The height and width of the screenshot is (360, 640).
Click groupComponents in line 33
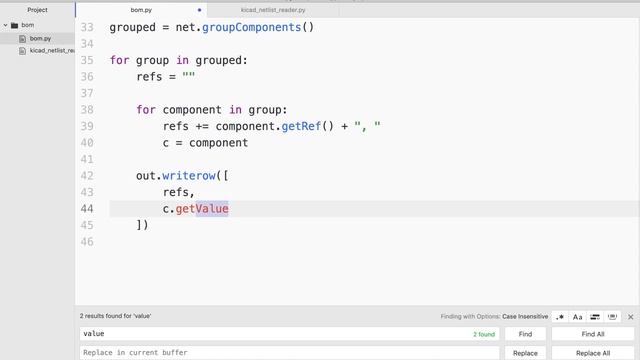[251, 27]
